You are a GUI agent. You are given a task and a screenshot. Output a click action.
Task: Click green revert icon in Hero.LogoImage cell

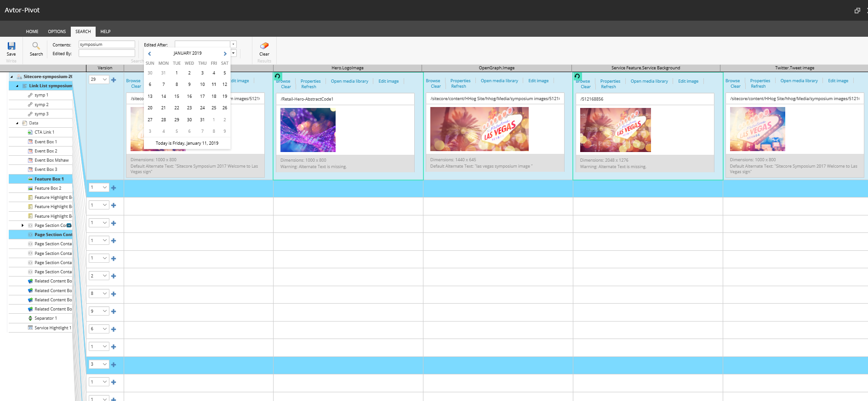pyautogui.click(x=278, y=76)
